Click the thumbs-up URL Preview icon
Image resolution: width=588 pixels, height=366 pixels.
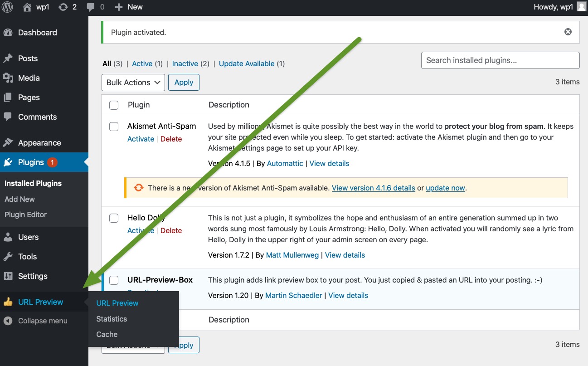[8, 302]
